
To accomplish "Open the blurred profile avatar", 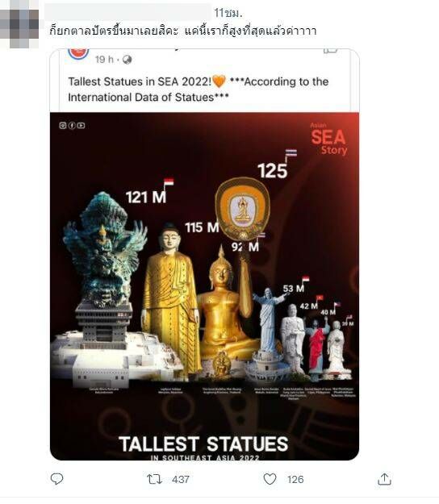I will [x=19, y=24].
